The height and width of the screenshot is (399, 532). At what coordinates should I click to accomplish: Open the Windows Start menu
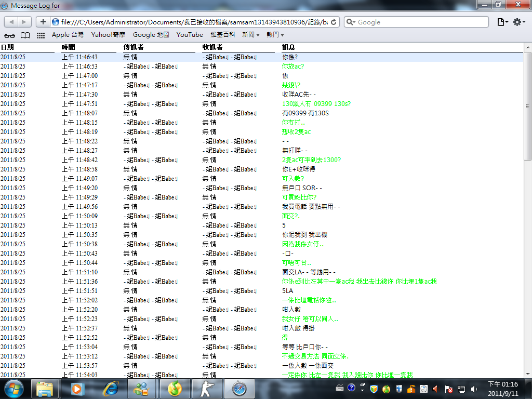pyautogui.click(x=14, y=389)
